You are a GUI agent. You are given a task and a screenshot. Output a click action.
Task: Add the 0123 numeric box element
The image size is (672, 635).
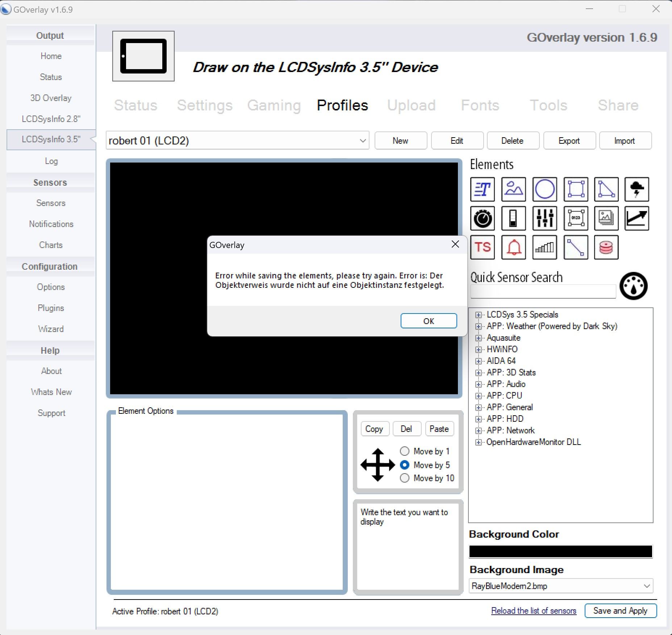[576, 218]
